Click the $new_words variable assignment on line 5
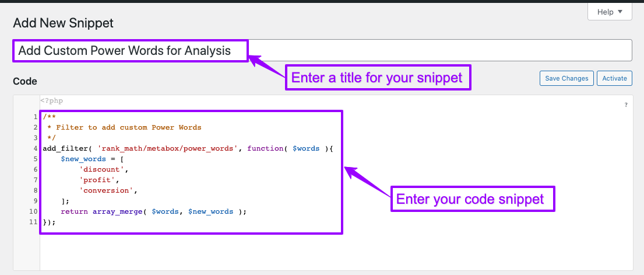 coord(84,159)
